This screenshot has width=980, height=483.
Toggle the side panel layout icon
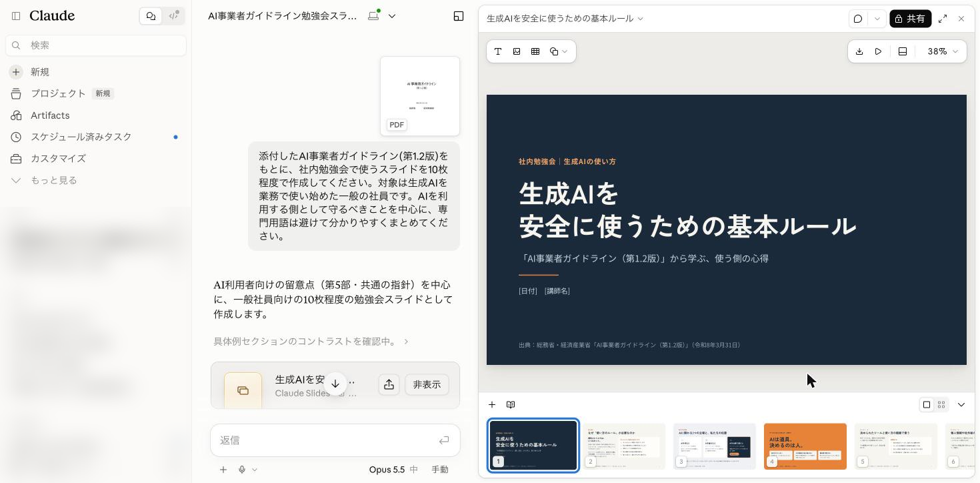pyautogui.click(x=459, y=16)
